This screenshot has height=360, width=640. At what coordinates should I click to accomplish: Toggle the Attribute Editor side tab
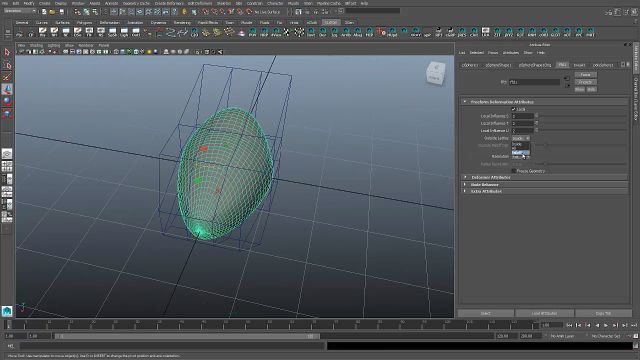click(636, 57)
